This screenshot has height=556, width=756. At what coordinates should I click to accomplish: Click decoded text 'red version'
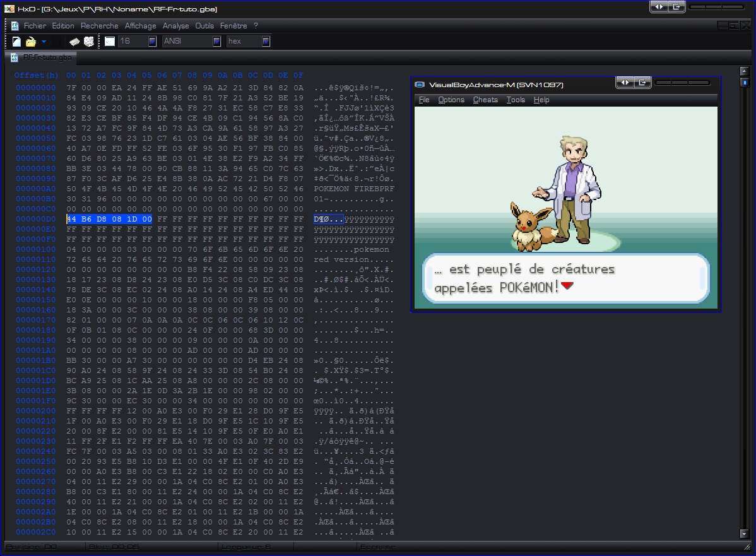(x=341, y=259)
